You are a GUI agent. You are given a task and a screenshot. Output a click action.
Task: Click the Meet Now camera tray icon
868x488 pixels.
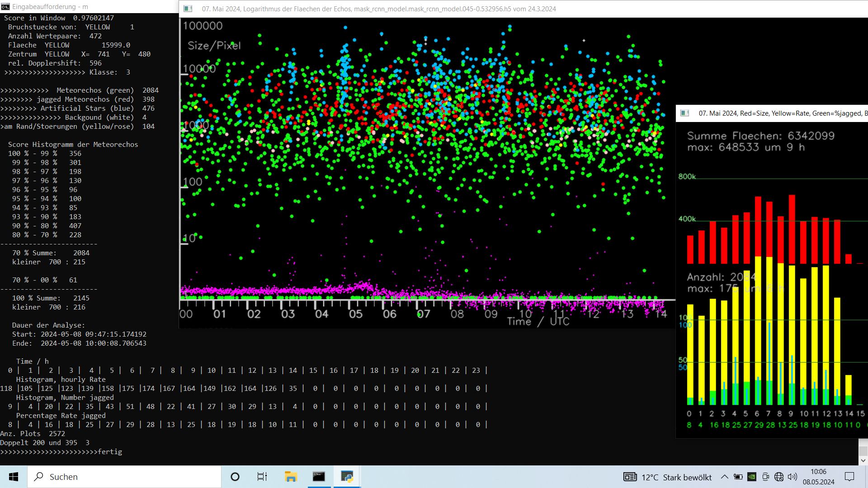pyautogui.click(x=765, y=477)
